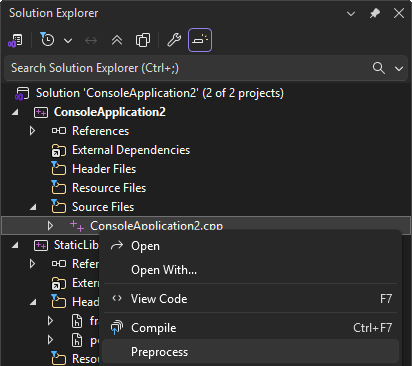This screenshot has height=366, width=412.
Task: Expand the second header file under StaticLib
Action: 50,340
